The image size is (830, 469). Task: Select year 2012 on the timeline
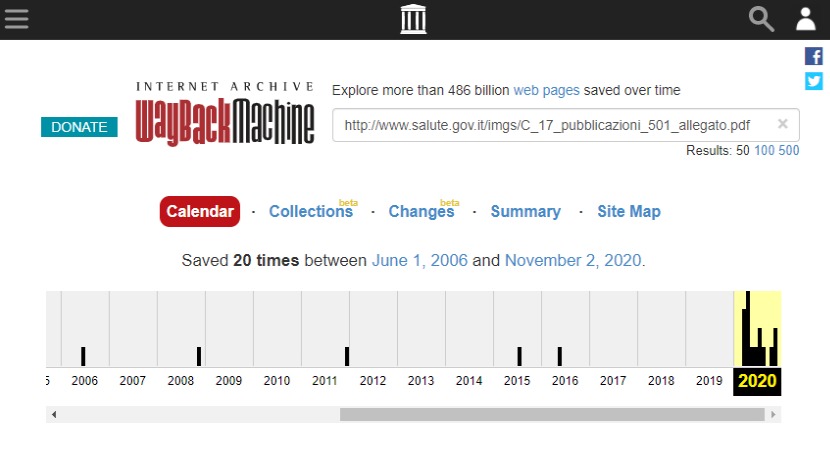(373, 381)
